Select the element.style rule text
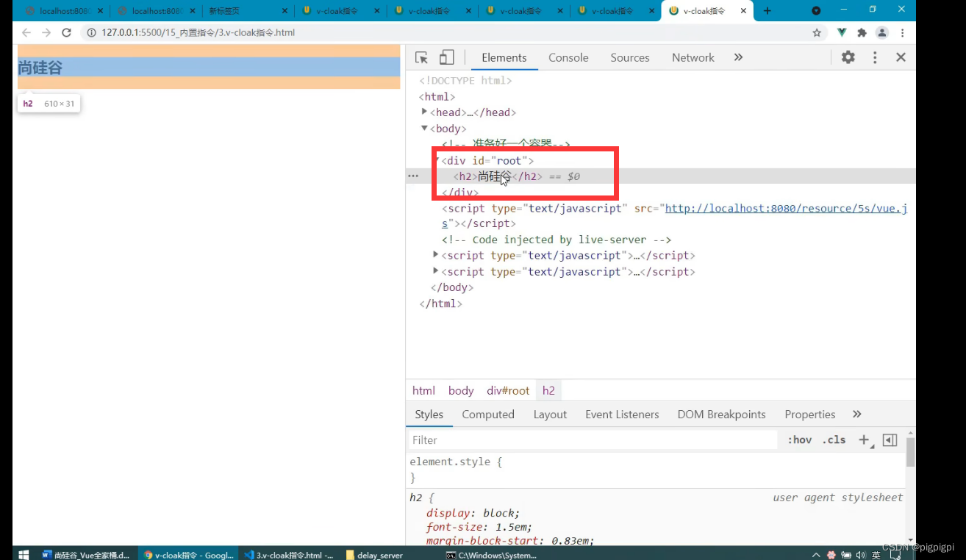The width and height of the screenshot is (966, 560). tap(456, 462)
